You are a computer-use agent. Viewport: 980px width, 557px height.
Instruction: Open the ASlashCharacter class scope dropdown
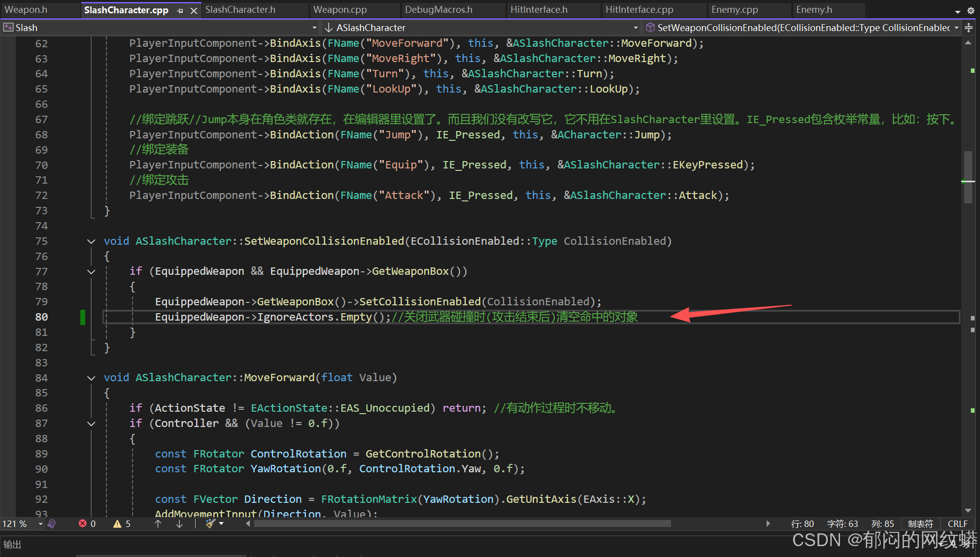tap(635, 28)
